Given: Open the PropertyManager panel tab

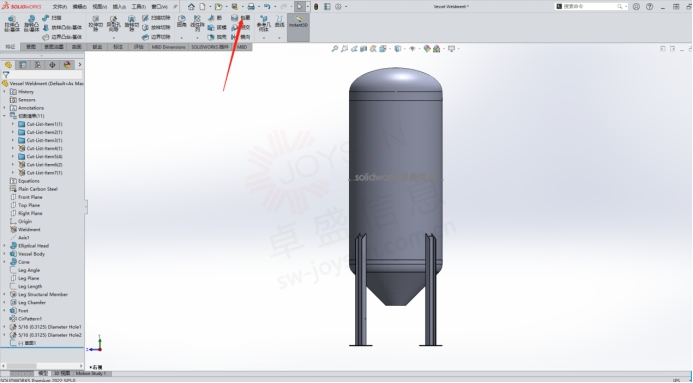Looking at the screenshot, I should (x=23, y=65).
